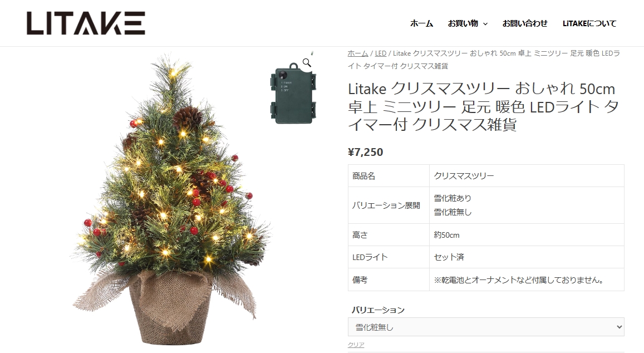The width and height of the screenshot is (644, 353).
Task: Click the green battery box image
Action: click(293, 93)
